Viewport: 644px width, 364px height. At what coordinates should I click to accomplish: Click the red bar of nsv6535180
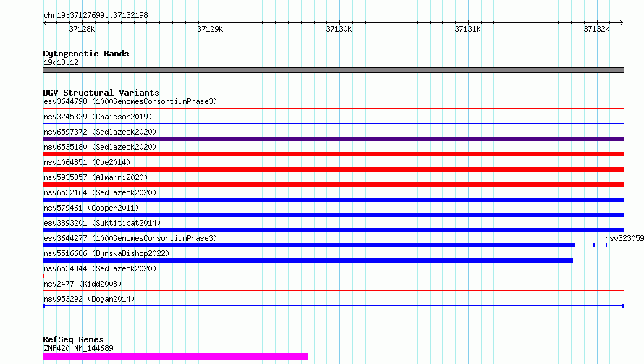coord(333,154)
